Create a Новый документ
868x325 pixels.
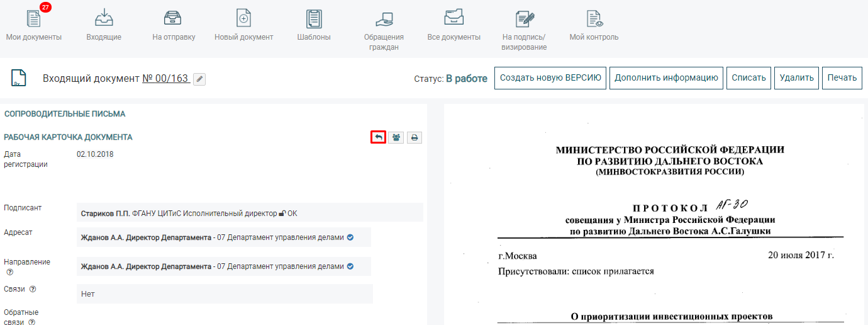pos(243,25)
